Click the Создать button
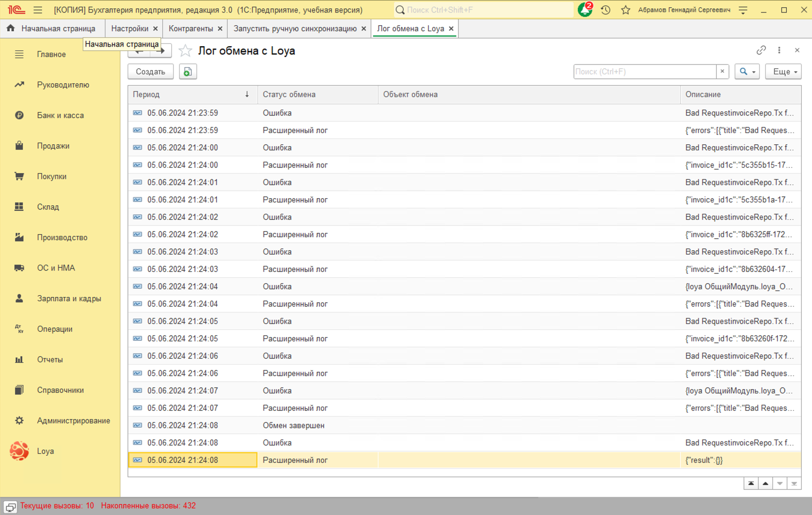The width and height of the screenshot is (812, 515). coord(150,72)
